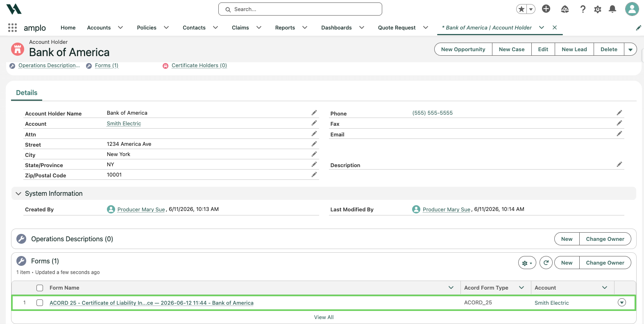This screenshot has width=644, height=324.
Task: Open the ACORD 25 Certificate form link
Action: click(x=152, y=303)
